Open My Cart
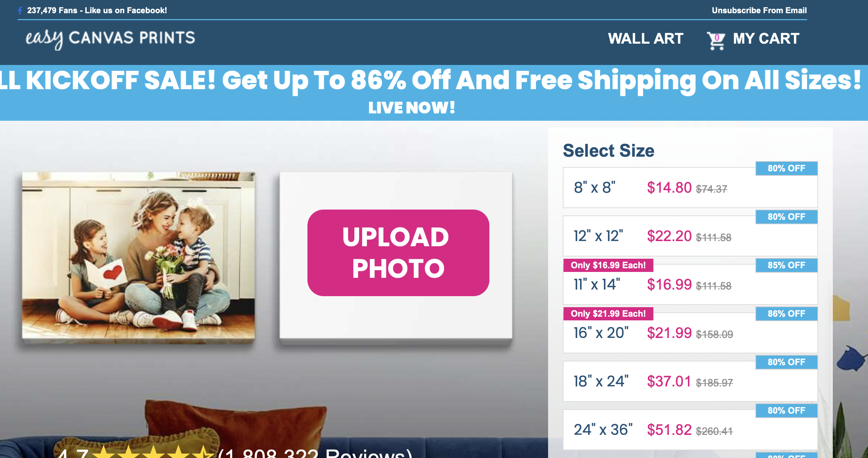Viewport: 868px width, 458px height. tap(766, 39)
